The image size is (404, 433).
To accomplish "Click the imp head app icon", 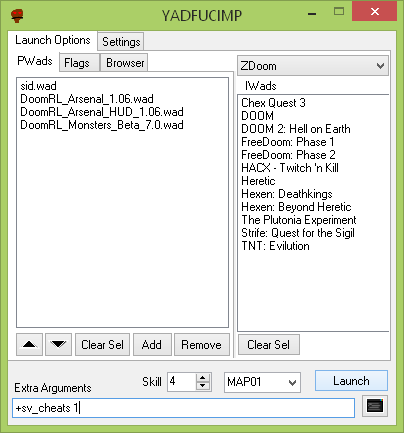I will click(x=17, y=15).
